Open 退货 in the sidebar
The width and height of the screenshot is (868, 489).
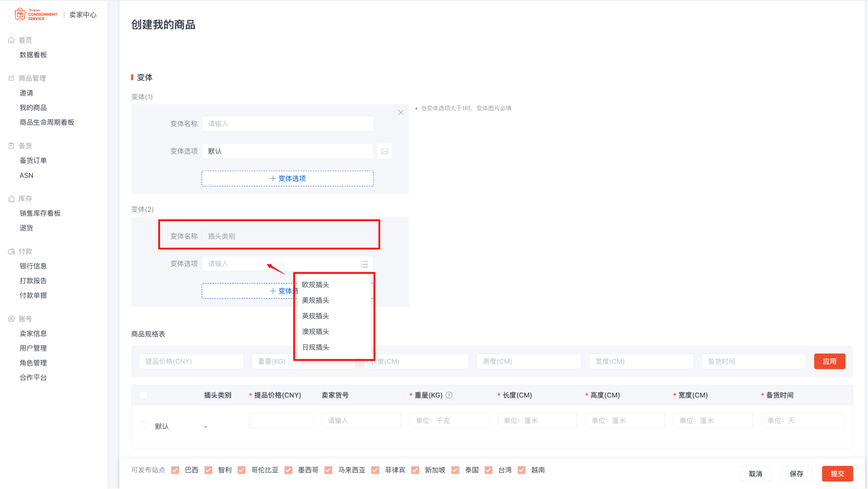[26, 228]
